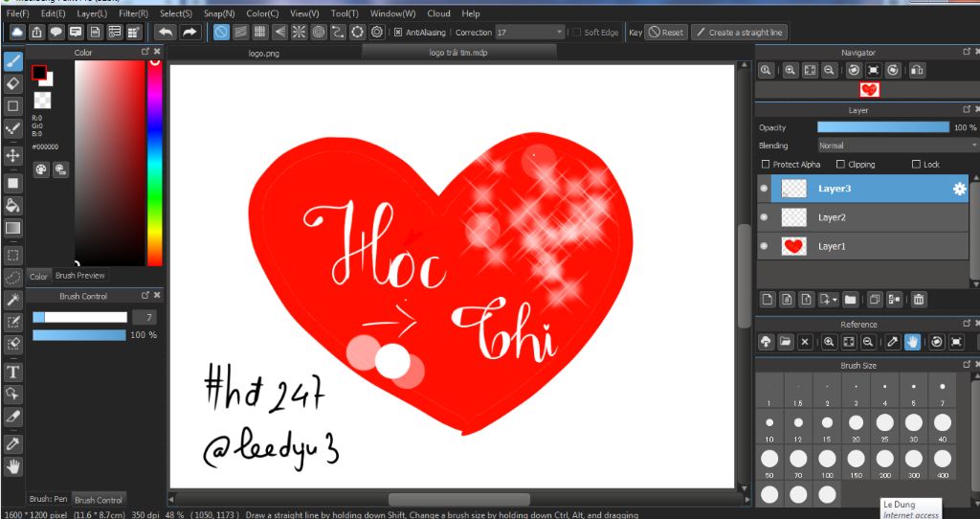Screen dimensions: 980x519
Task: Enable Protect Alpha for the layer
Action: click(x=765, y=165)
